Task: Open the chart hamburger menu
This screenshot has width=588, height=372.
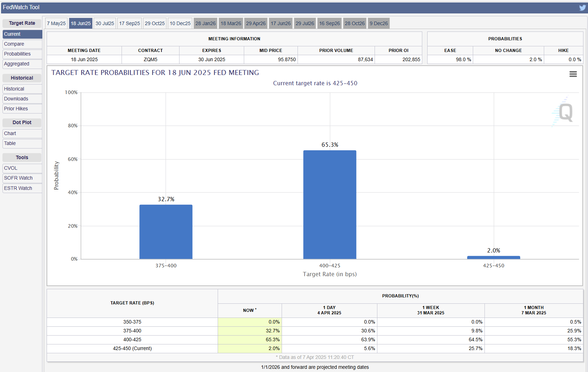Action: pos(573,74)
